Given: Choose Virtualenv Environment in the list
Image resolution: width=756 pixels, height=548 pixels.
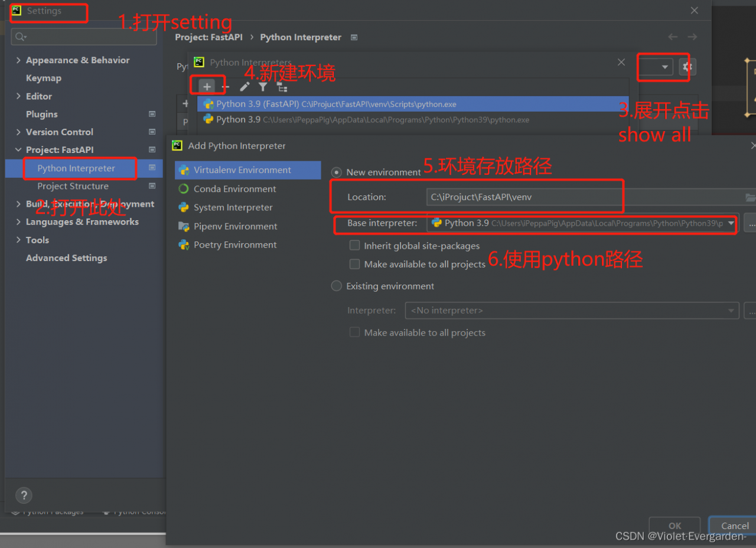Looking at the screenshot, I should [x=248, y=170].
